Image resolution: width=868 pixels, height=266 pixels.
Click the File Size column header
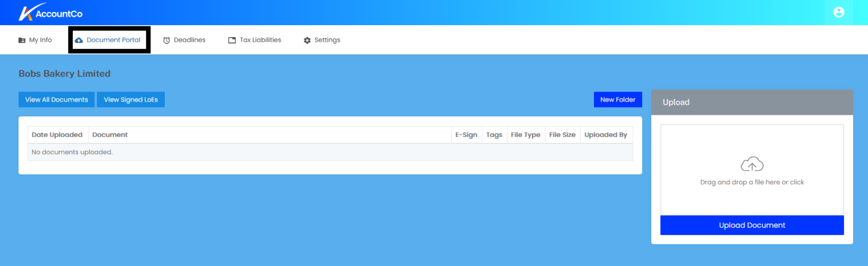[x=562, y=135]
